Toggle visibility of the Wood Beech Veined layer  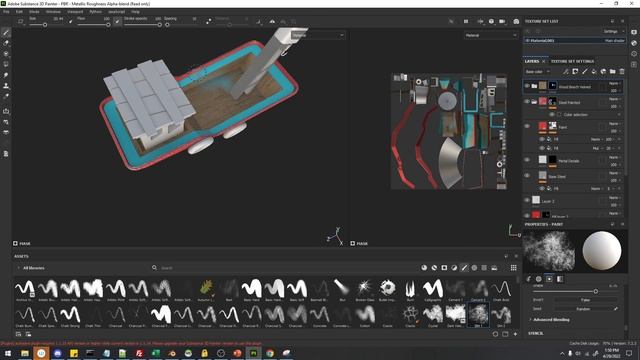527,86
